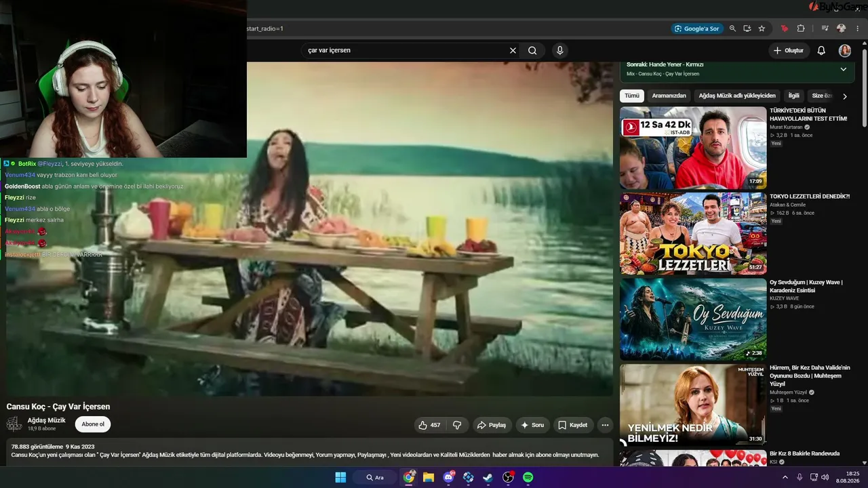Bookmark this page with the star icon
This screenshot has width=868, height=488.
762,28
